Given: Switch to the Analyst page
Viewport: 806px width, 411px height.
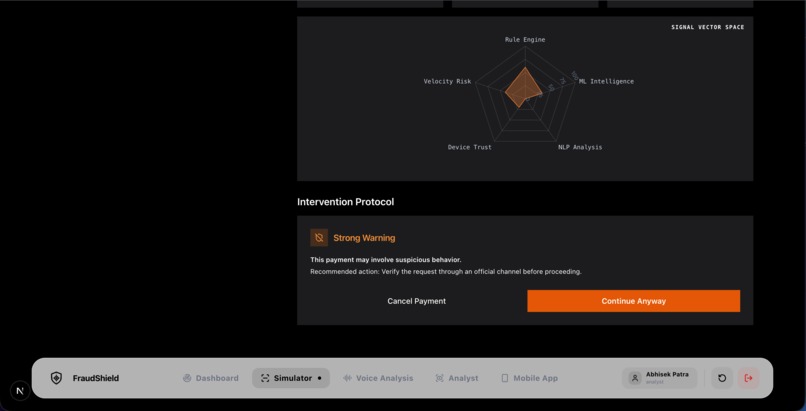Looking at the screenshot, I should point(456,378).
